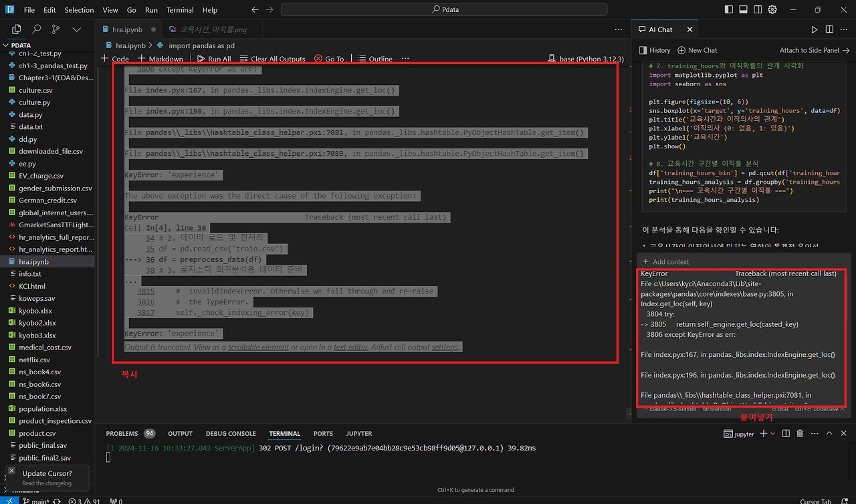The height and width of the screenshot is (504, 856).
Task: Open the Selection menu
Action: pyautogui.click(x=79, y=10)
